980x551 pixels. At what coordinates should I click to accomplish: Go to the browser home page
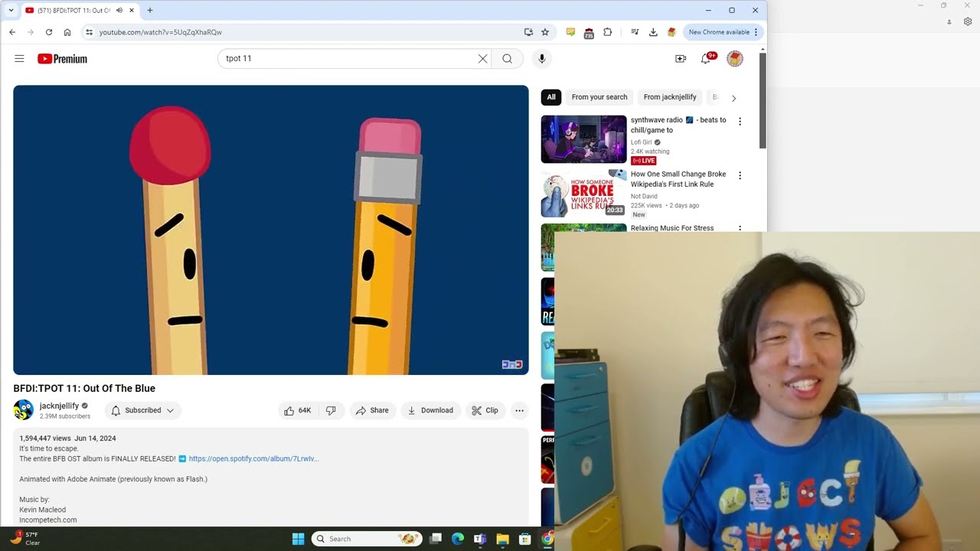[67, 32]
